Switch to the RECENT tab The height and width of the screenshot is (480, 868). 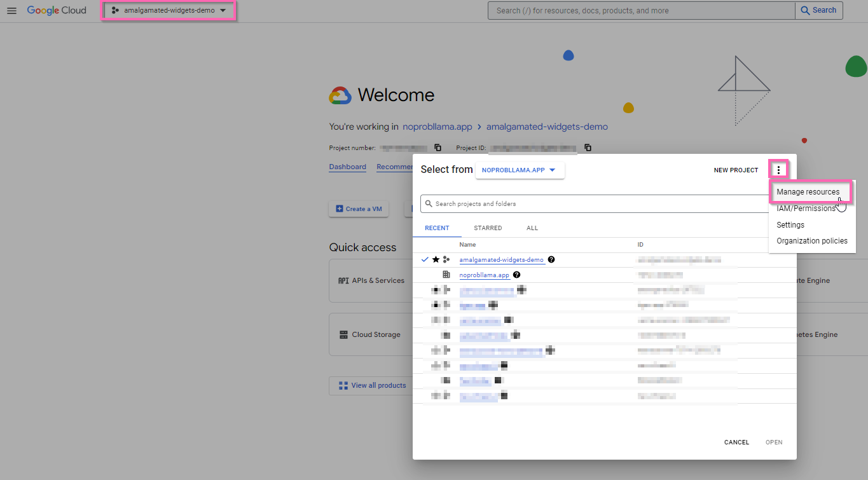point(437,228)
